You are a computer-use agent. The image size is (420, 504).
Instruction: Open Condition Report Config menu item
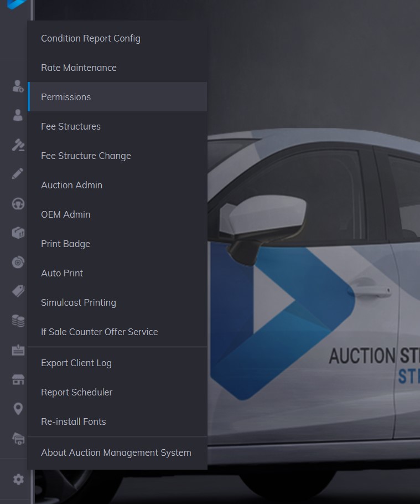(91, 38)
